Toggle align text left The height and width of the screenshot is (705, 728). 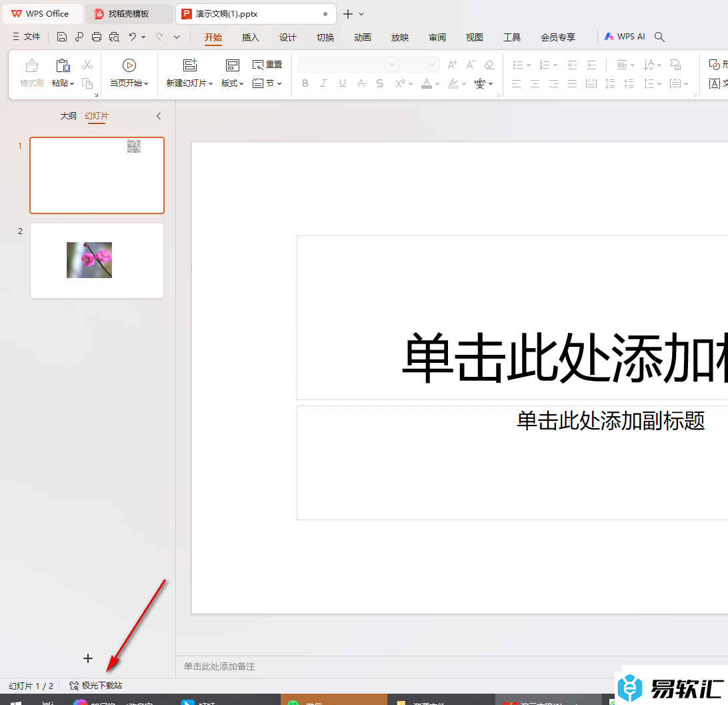pos(516,83)
